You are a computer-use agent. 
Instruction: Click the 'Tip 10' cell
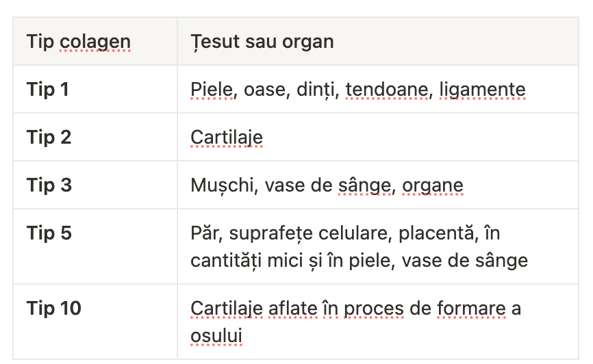[x=95, y=322]
